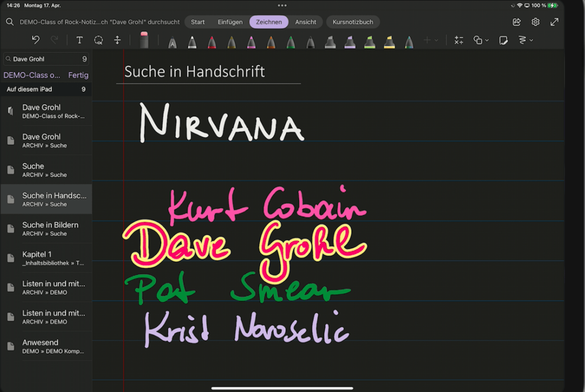This screenshot has height=392, width=585.
Task: Add a new pen with plus button
Action: click(x=427, y=40)
